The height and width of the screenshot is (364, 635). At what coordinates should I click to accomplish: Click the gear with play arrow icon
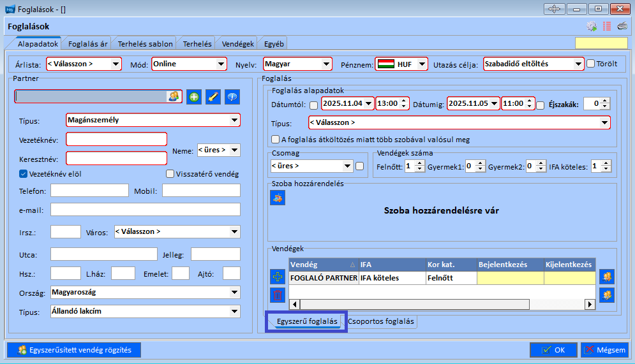tap(592, 26)
